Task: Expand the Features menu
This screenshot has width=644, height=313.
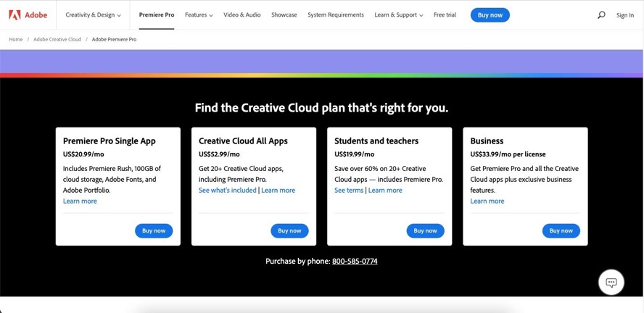Action: click(x=199, y=14)
